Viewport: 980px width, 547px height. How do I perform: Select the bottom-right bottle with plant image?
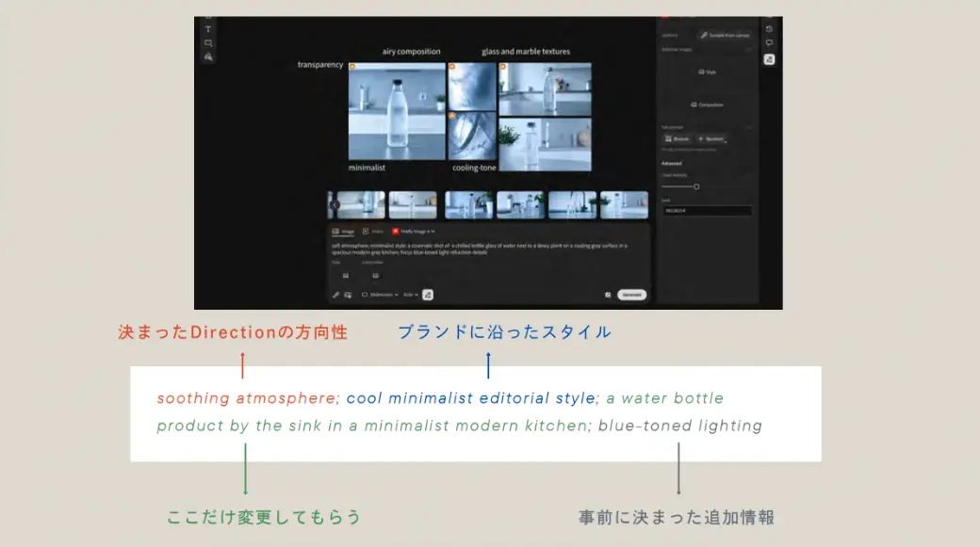[x=545, y=144]
